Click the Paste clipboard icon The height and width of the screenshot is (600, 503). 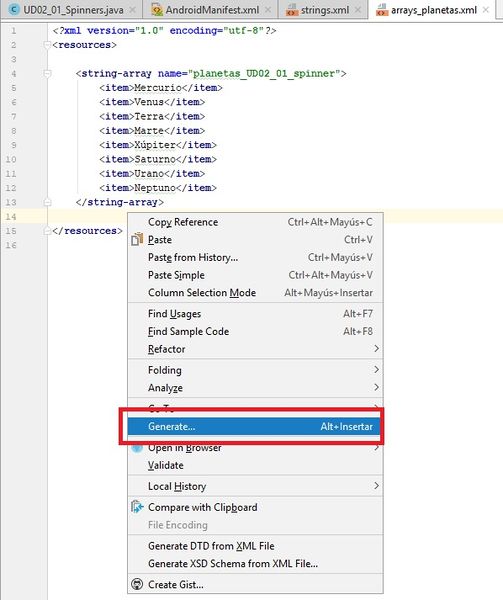click(x=137, y=239)
